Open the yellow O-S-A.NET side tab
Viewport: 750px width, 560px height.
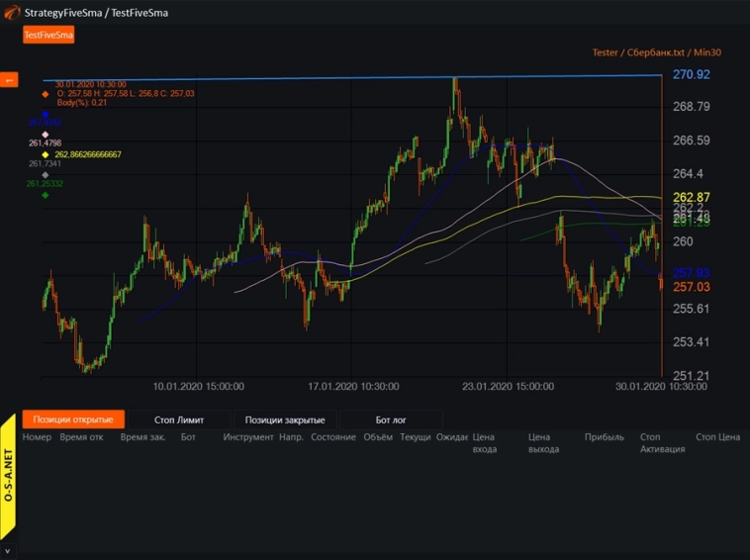click(x=9, y=476)
